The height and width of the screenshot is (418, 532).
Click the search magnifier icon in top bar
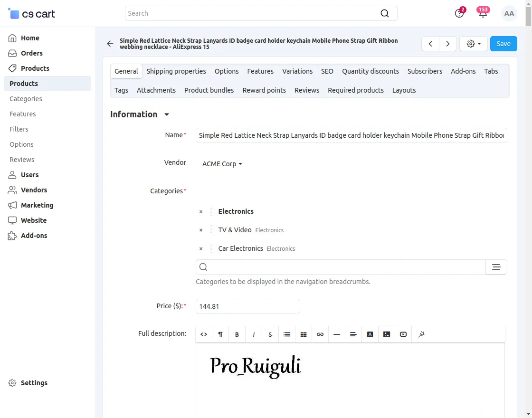click(384, 13)
